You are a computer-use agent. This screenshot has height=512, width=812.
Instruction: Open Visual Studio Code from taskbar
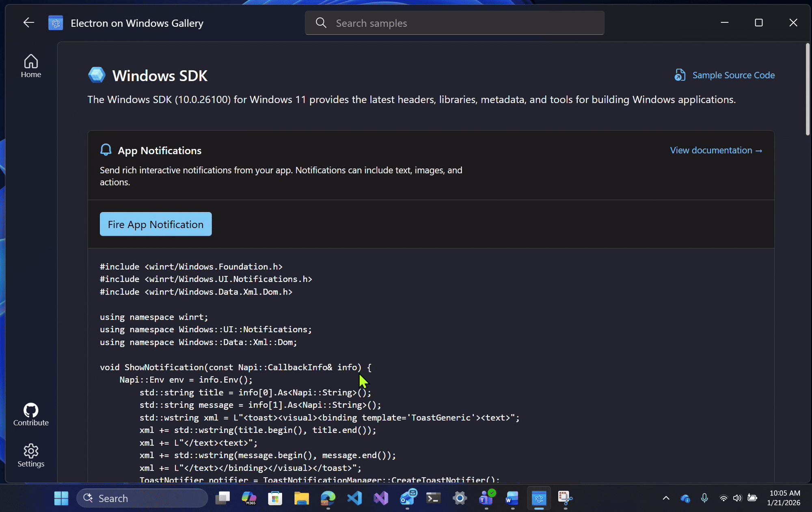click(354, 498)
